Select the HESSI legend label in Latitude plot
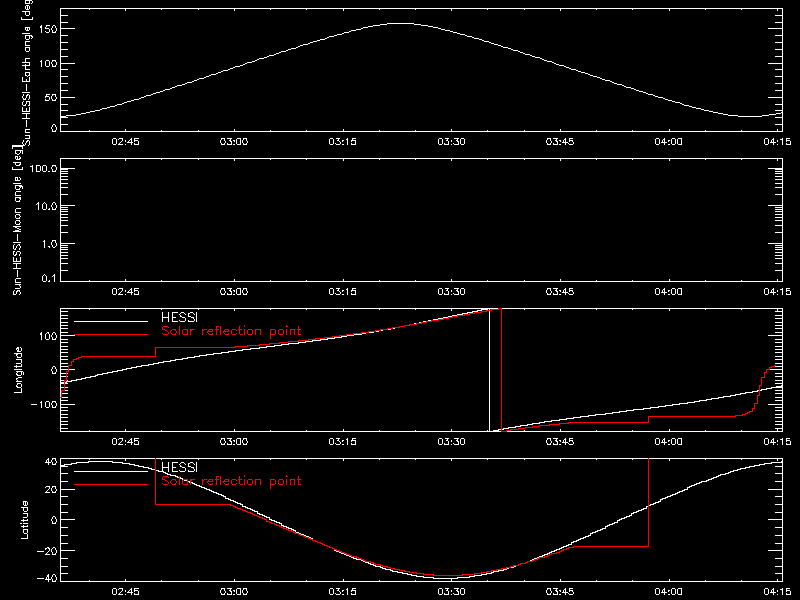This screenshot has height=600, width=800. 179,467
